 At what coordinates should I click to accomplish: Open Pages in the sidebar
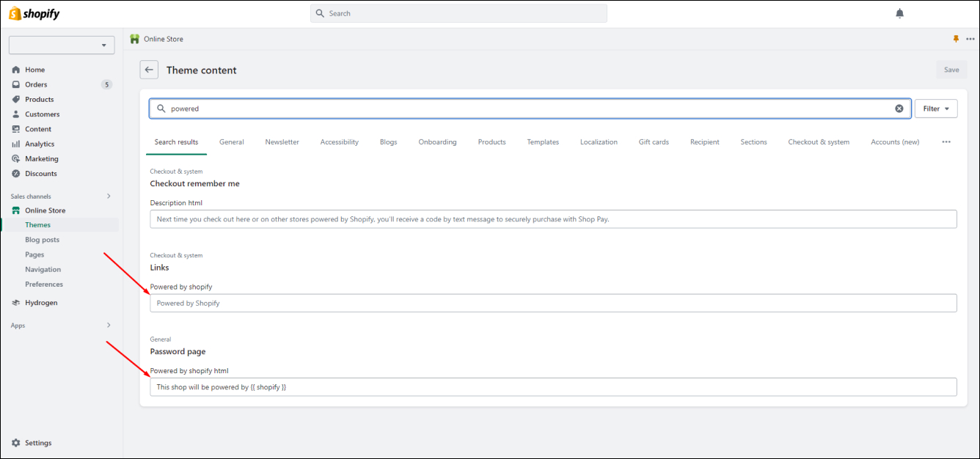(x=34, y=254)
